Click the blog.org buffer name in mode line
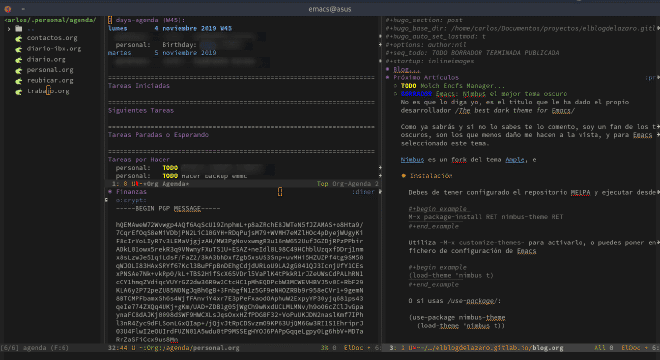 point(548,348)
